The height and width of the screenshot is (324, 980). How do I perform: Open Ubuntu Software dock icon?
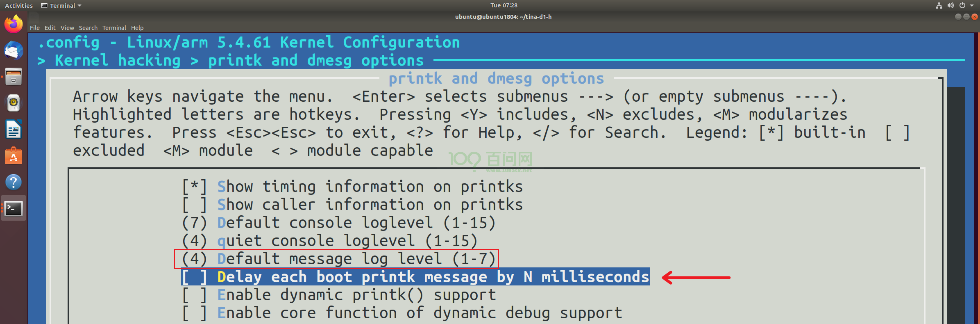coord(14,156)
